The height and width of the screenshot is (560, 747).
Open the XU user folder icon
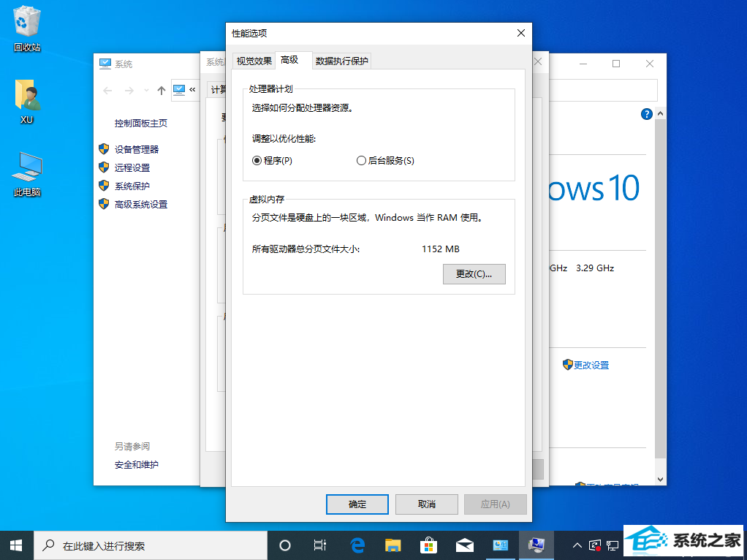[27, 102]
